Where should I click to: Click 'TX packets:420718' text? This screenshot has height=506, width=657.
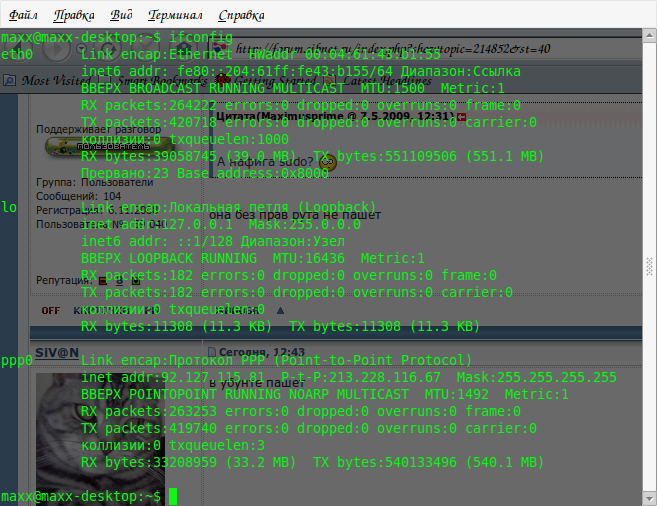(149, 122)
